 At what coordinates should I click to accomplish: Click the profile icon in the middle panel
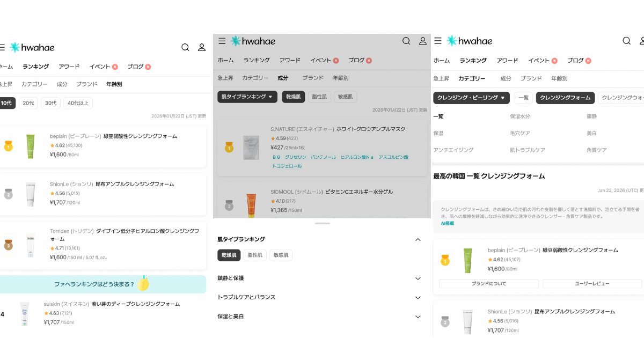click(423, 41)
